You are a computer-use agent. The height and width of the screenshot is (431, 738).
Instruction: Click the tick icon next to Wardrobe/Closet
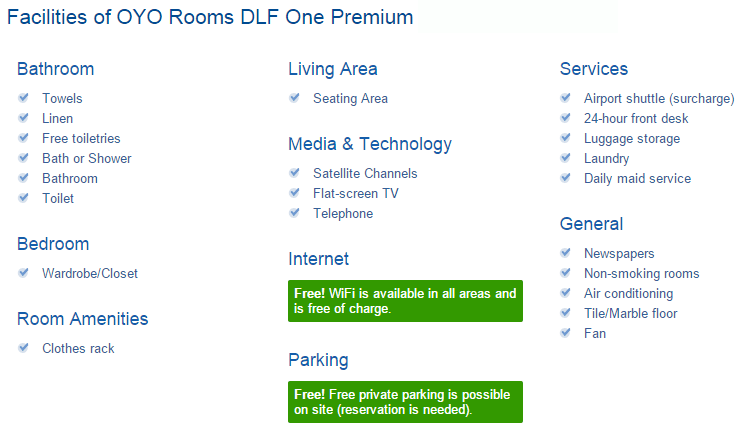(24, 272)
